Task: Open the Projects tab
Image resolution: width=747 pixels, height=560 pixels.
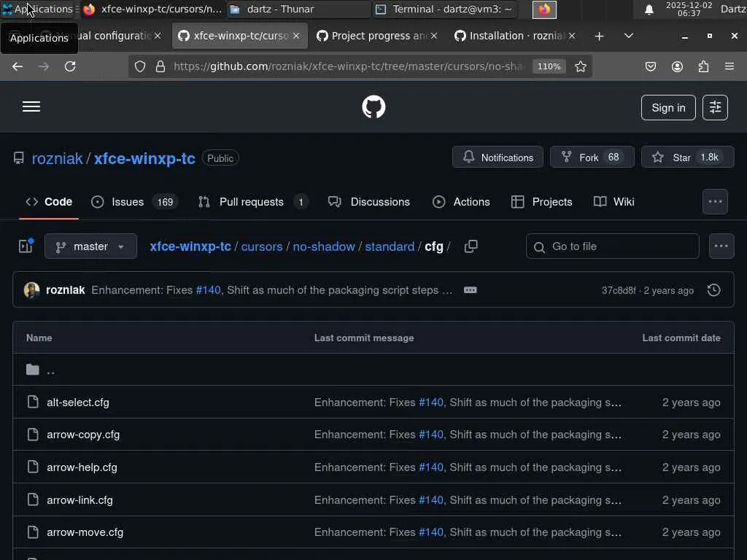Action: click(541, 202)
